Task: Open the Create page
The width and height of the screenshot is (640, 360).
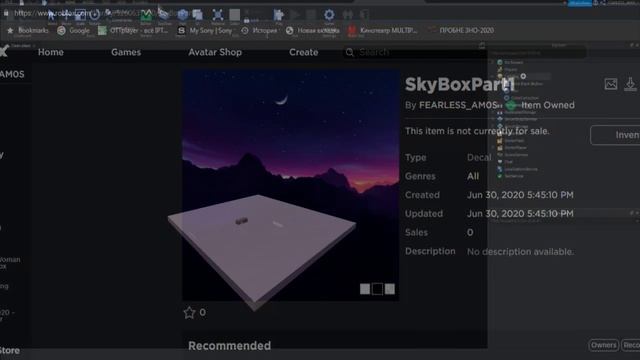Action: coord(303,52)
